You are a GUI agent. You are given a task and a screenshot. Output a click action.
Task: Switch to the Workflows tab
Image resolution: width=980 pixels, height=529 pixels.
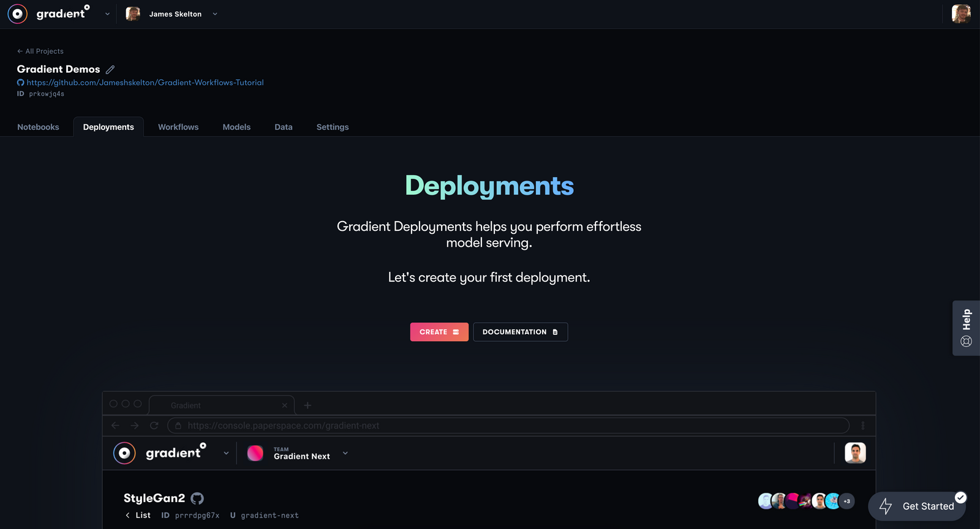(178, 127)
